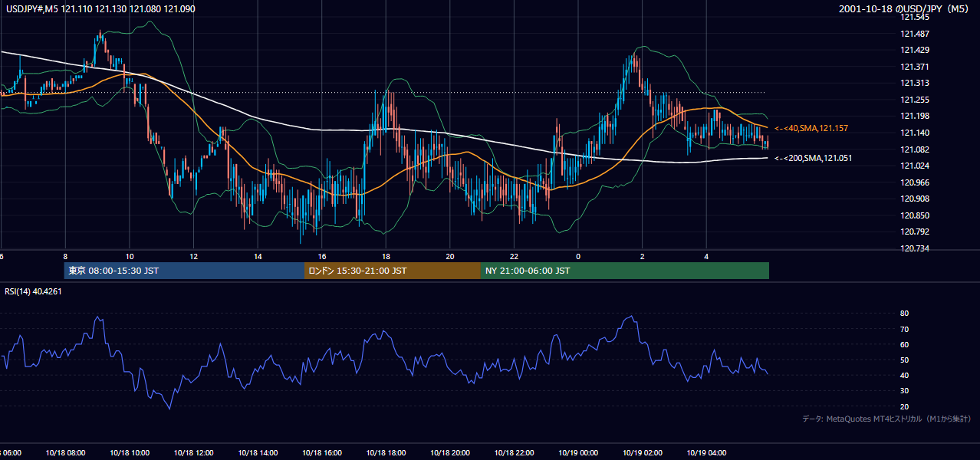Click the 121.198 price axis label

tap(916, 117)
